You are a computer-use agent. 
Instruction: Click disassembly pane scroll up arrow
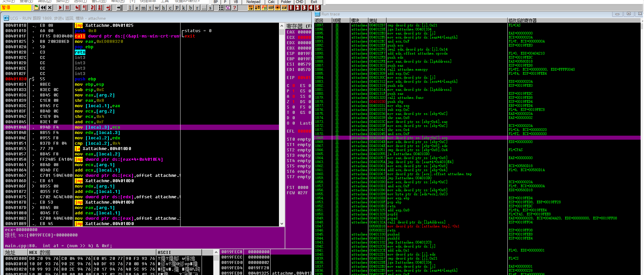(x=282, y=25)
